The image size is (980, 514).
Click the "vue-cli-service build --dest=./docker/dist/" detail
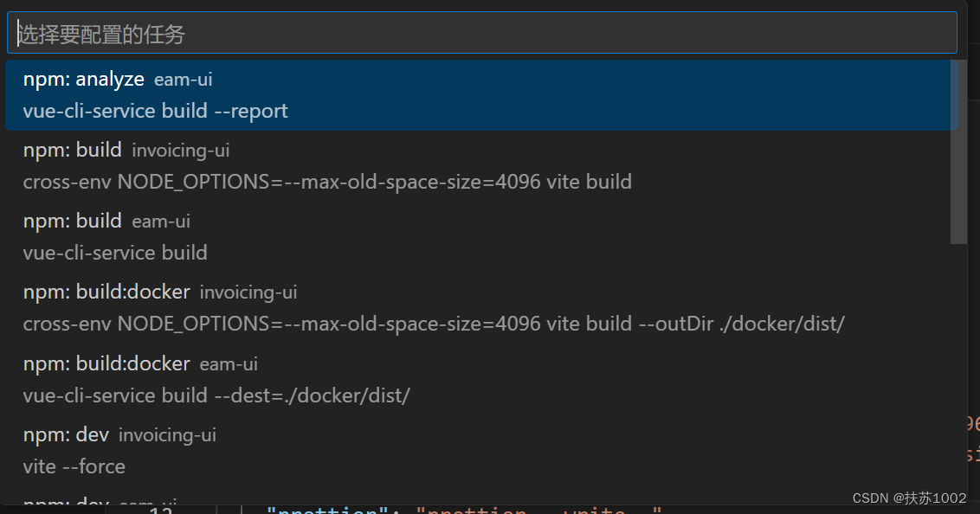click(x=216, y=395)
